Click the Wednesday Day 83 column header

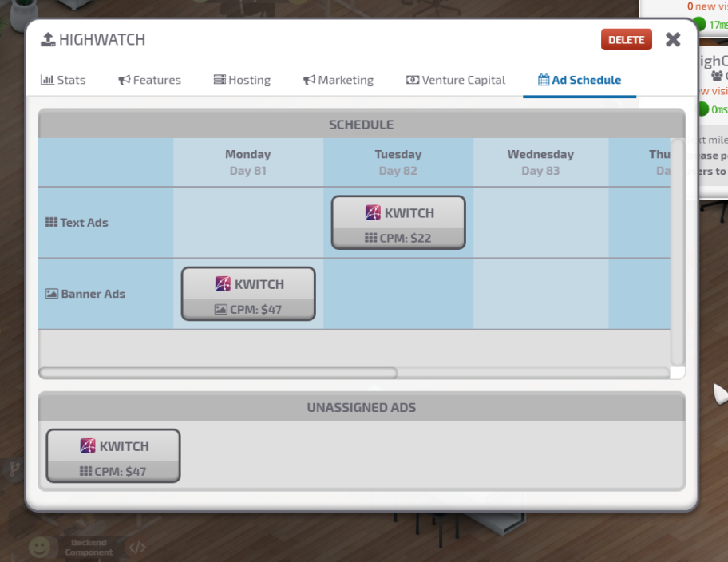click(541, 163)
